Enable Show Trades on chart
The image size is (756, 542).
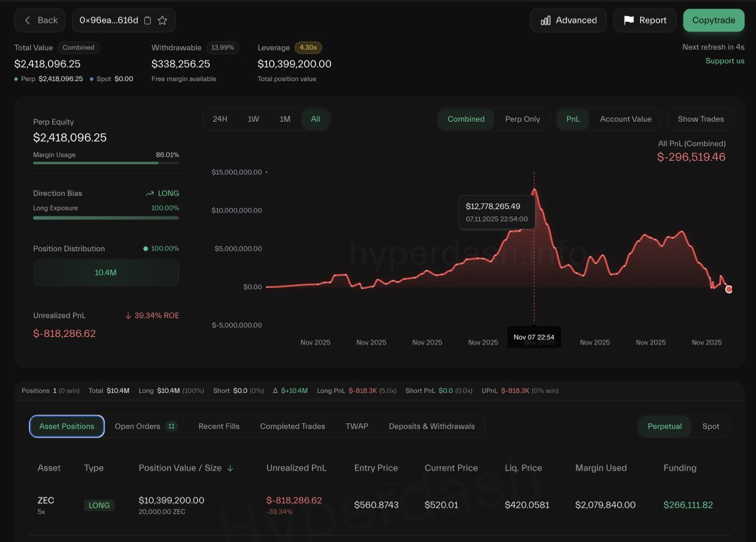[x=700, y=119]
